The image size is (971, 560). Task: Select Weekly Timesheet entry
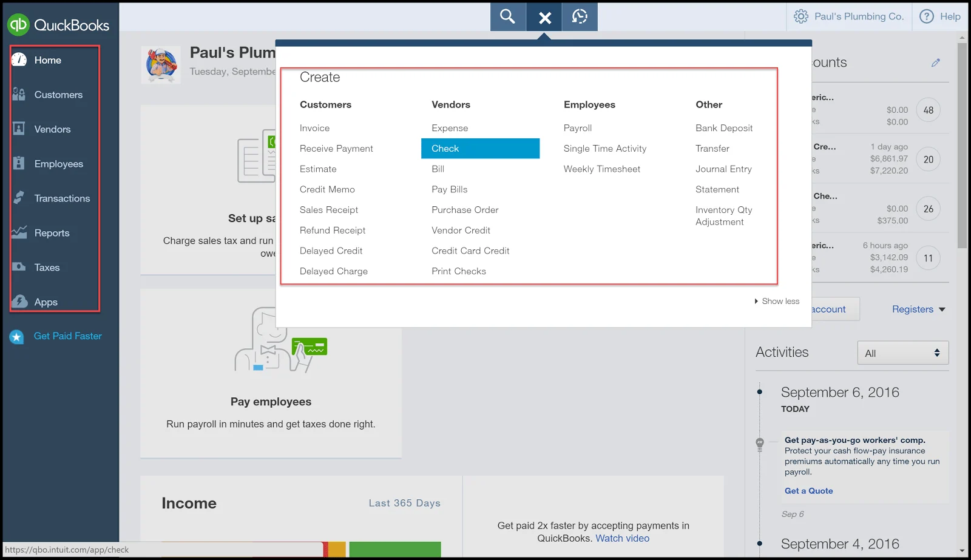[x=602, y=169]
